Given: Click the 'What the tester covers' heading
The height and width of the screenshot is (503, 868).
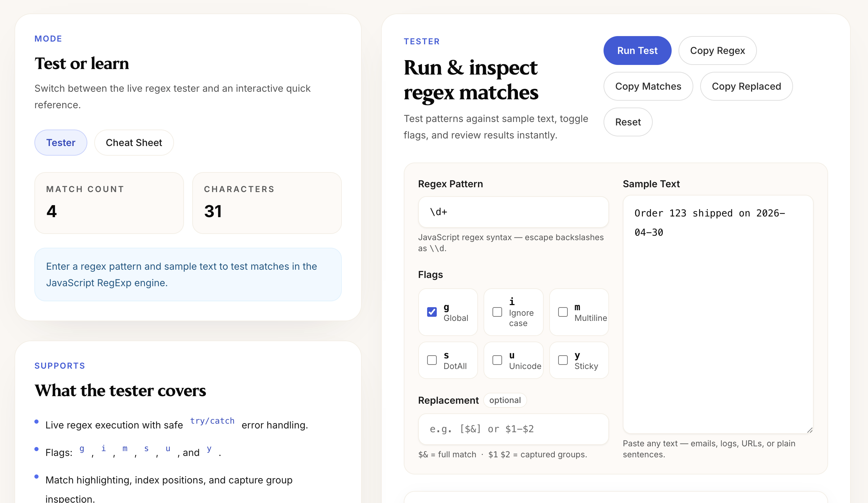Looking at the screenshot, I should [x=120, y=391].
